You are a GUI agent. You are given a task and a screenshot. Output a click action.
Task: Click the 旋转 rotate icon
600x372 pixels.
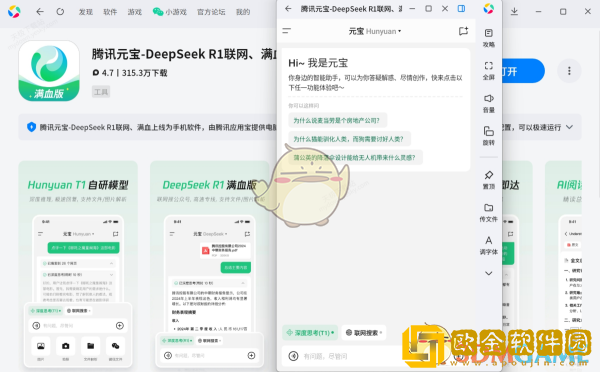tap(489, 136)
